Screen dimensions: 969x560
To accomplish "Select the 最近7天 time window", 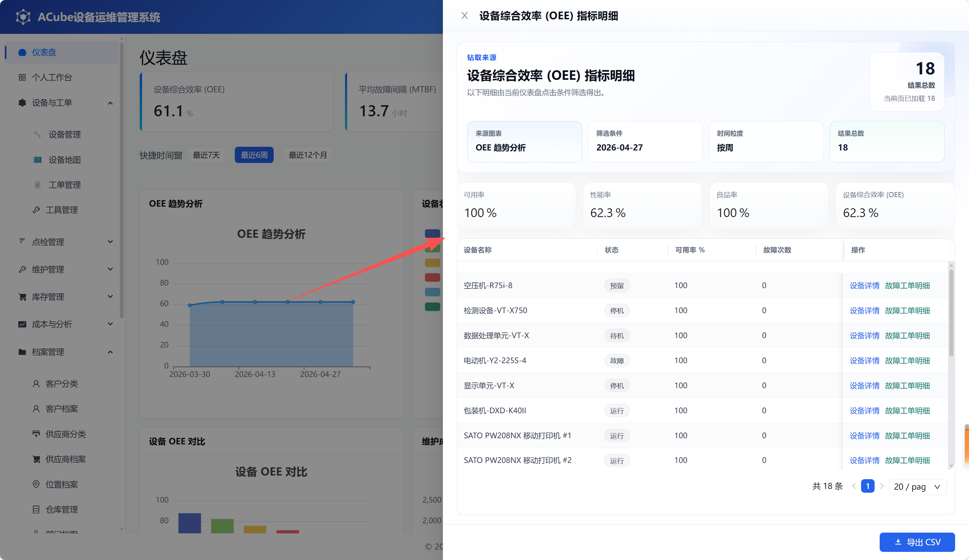I will 206,155.
